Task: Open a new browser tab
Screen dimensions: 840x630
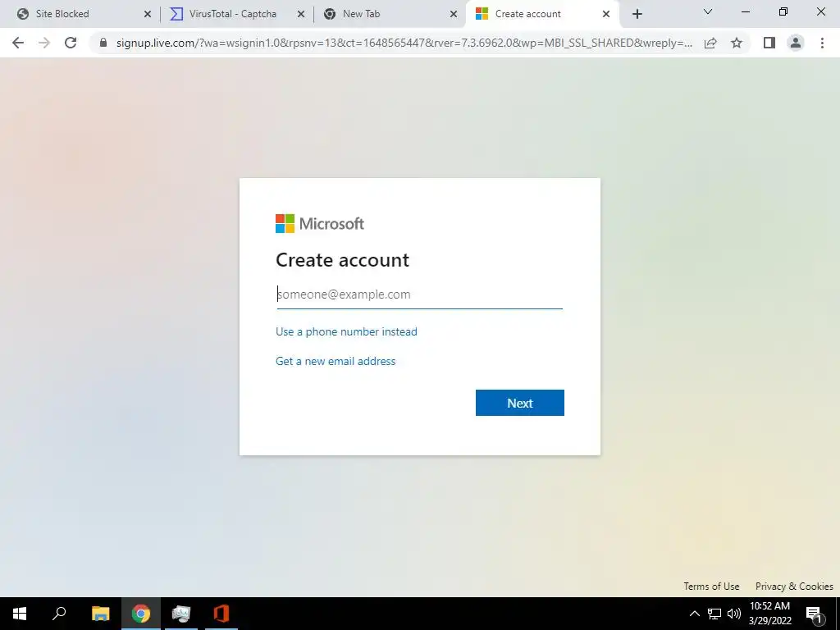Action: tap(637, 14)
